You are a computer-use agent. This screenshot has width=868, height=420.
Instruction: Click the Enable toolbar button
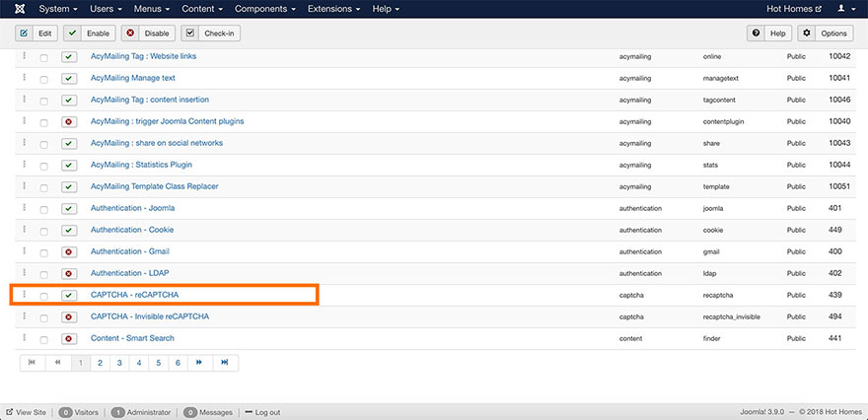point(89,34)
